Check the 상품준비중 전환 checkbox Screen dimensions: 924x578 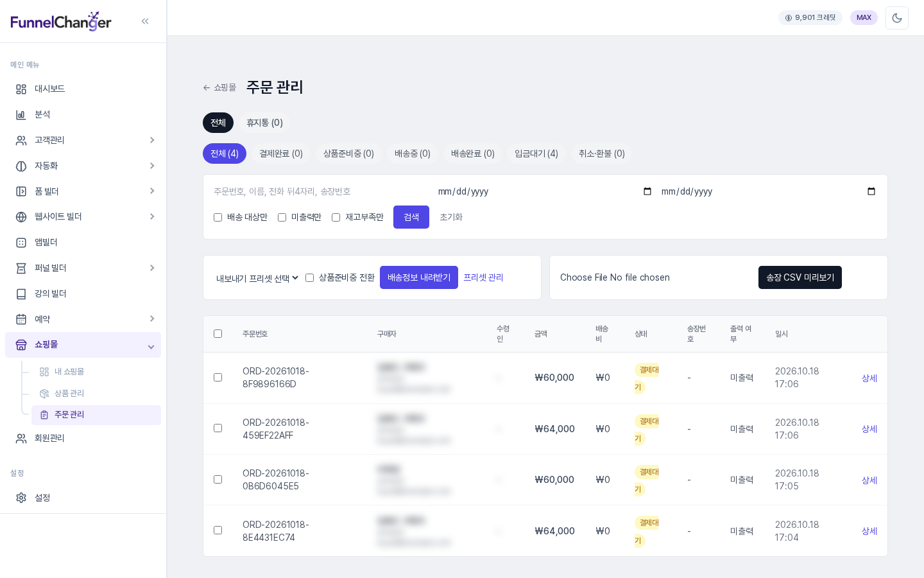(309, 278)
